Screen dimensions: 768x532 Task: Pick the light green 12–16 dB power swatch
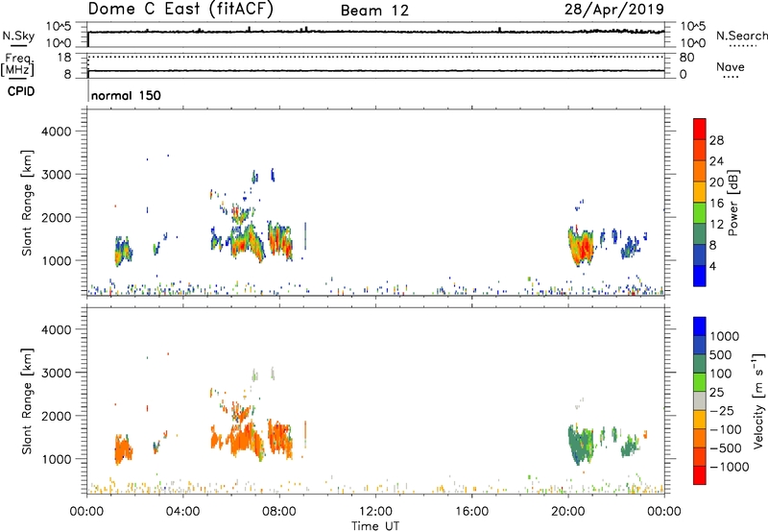tap(700, 213)
